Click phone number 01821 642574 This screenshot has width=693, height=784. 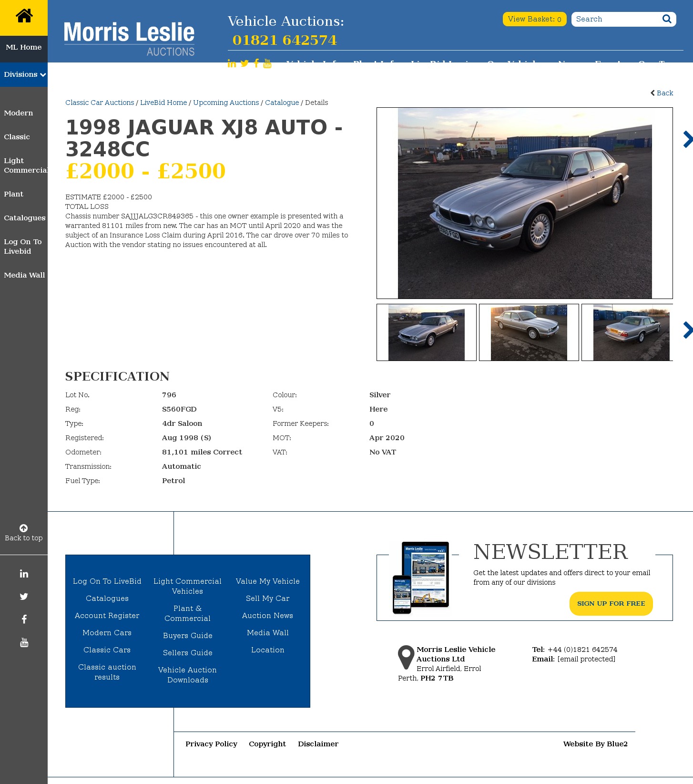tap(285, 40)
